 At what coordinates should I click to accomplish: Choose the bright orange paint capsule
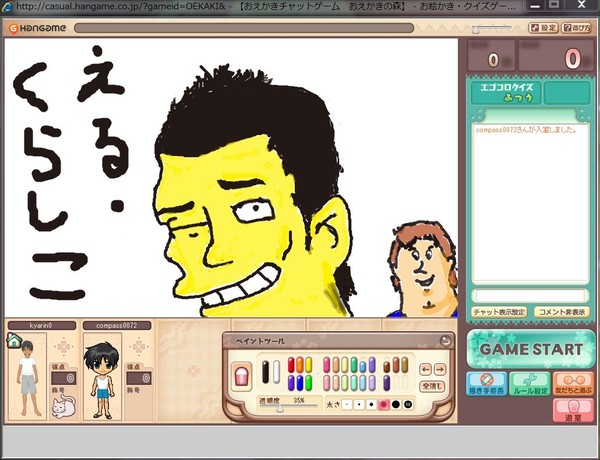pos(300,365)
